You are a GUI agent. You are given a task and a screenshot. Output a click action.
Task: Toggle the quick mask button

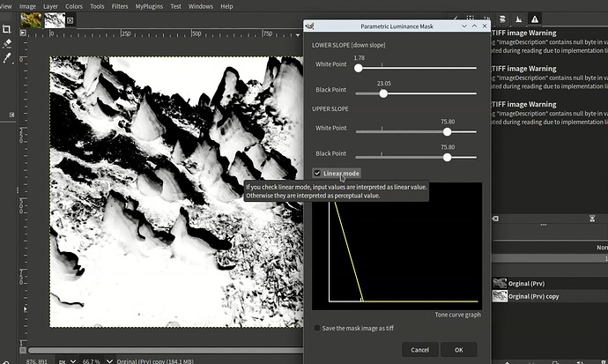(x=23, y=350)
